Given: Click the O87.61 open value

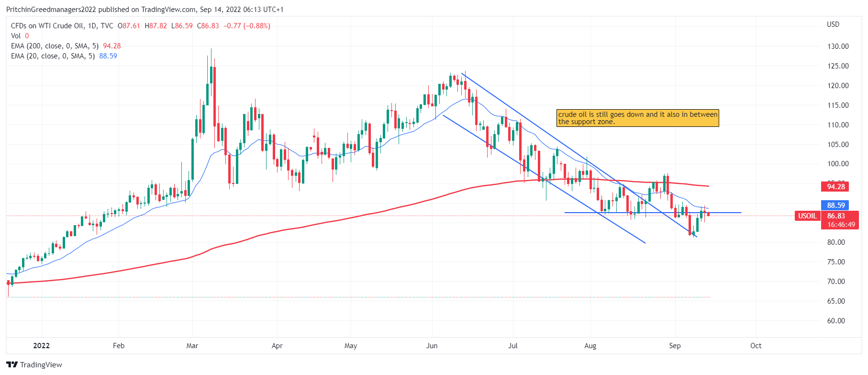Looking at the screenshot, I should coord(129,26).
